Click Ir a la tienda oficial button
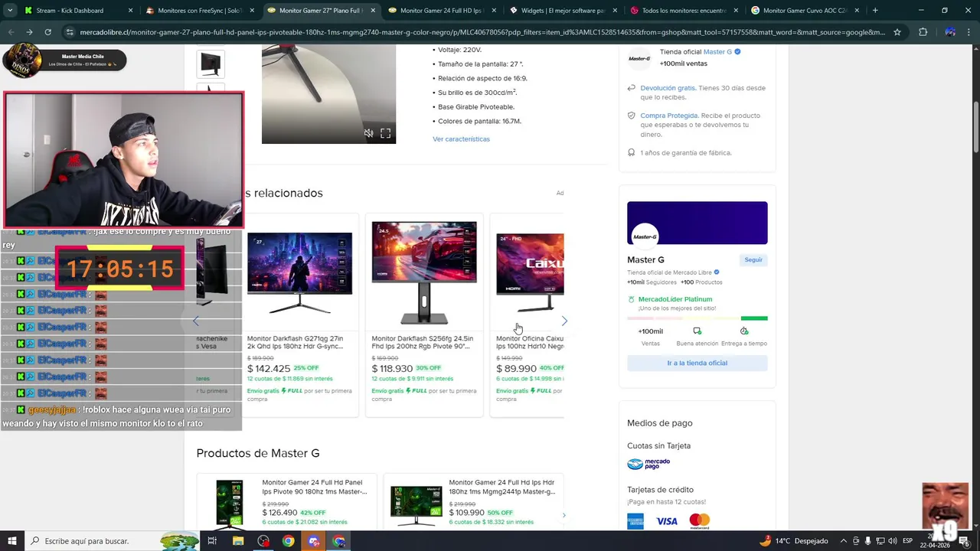The height and width of the screenshot is (551, 980). (697, 363)
